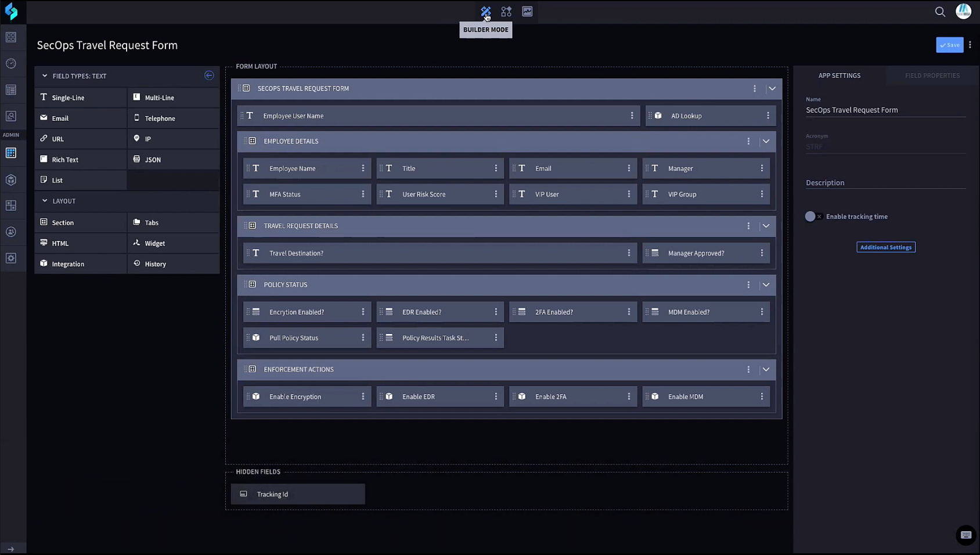Open Builder Mode from the top toolbar
This screenshot has width=980, height=555.
pyautogui.click(x=485, y=11)
